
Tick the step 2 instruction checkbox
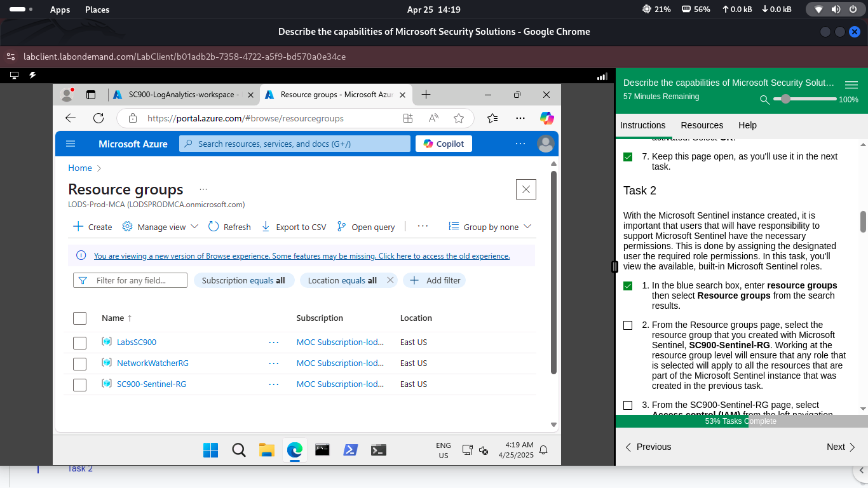(628, 325)
